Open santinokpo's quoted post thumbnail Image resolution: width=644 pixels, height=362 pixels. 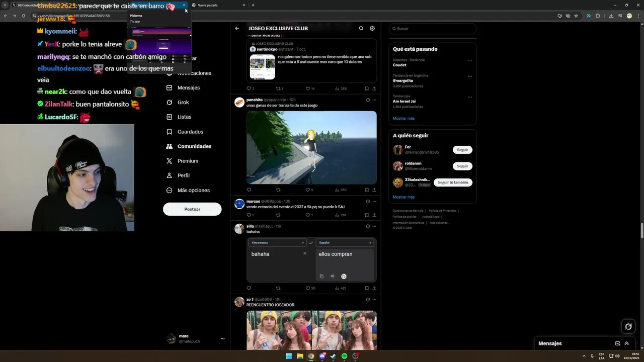click(263, 67)
